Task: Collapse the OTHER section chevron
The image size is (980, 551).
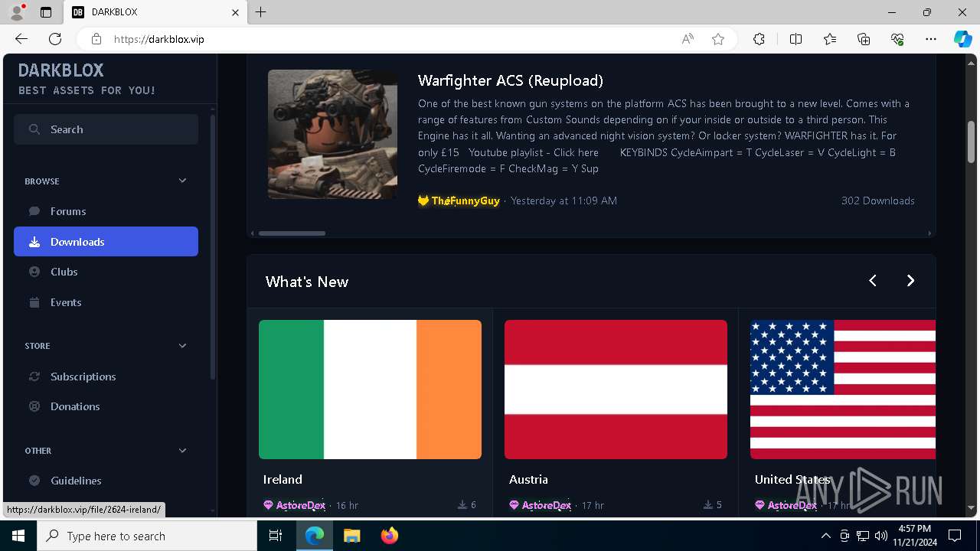Action: pos(182,451)
